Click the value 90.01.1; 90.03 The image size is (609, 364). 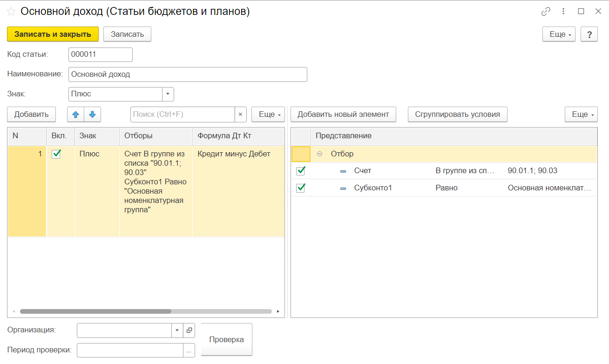(x=533, y=171)
